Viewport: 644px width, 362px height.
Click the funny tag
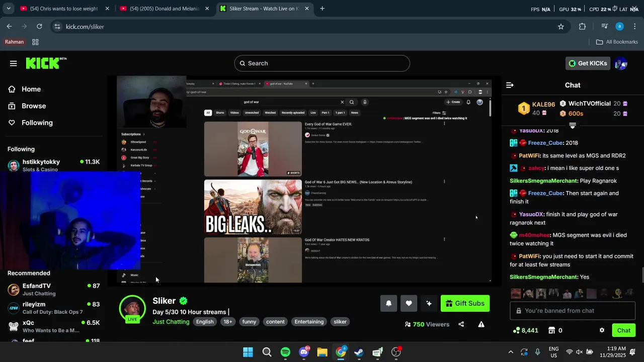[x=249, y=322]
